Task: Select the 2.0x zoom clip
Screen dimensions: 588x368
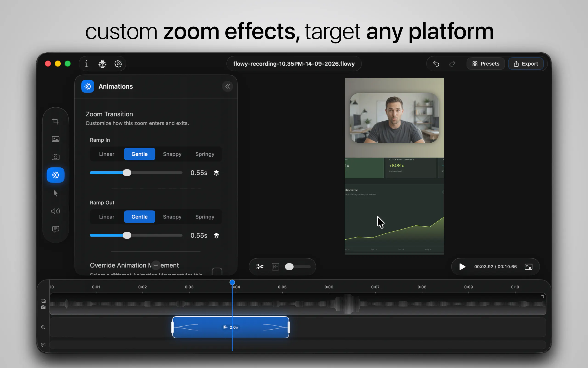Action: pyautogui.click(x=230, y=327)
